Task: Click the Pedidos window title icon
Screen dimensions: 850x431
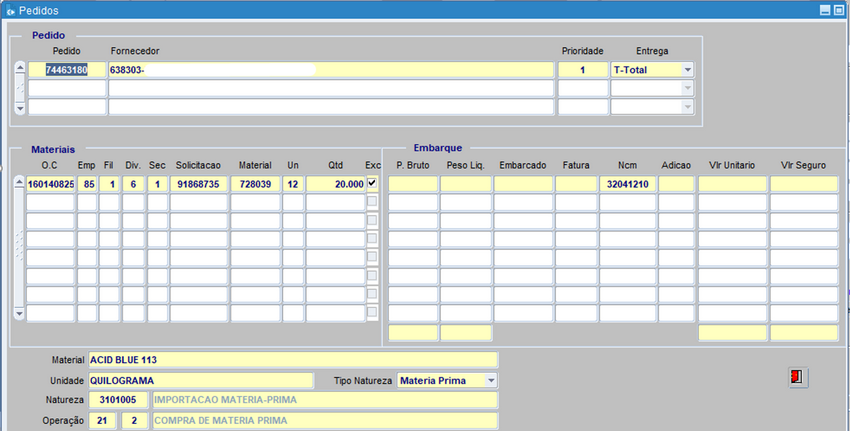Action: pyautogui.click(x=10, y=10)
